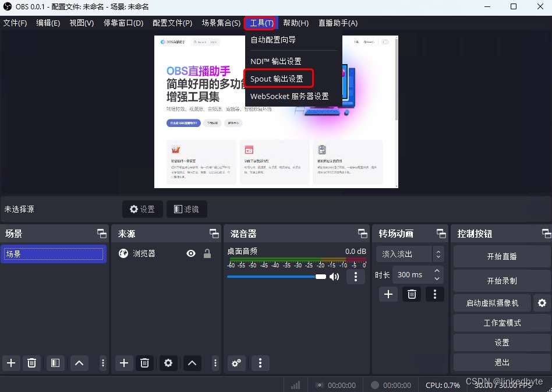Remove selected source trash icon

tap(144, 363)
